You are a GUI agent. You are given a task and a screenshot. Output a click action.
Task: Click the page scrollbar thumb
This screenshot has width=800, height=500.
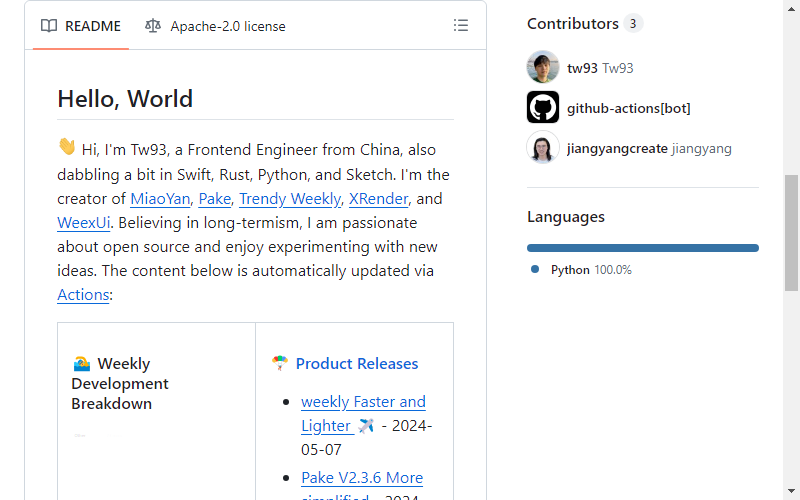[791, 233]
